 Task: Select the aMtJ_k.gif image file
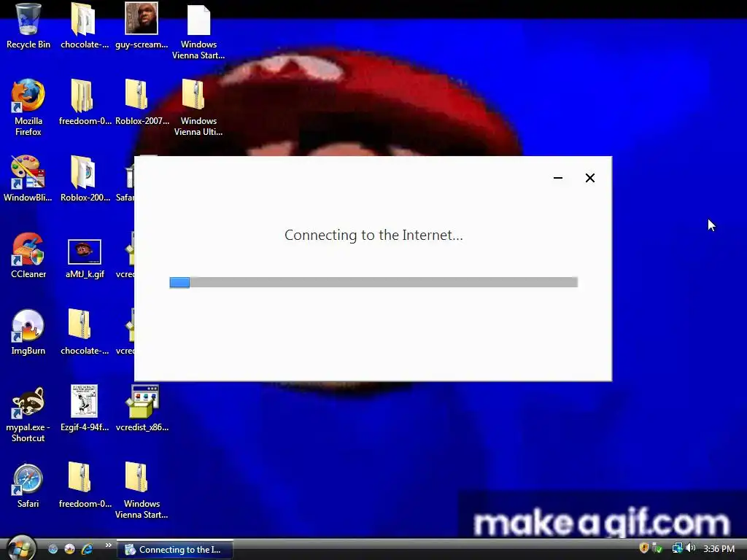[x=85, y=259]
